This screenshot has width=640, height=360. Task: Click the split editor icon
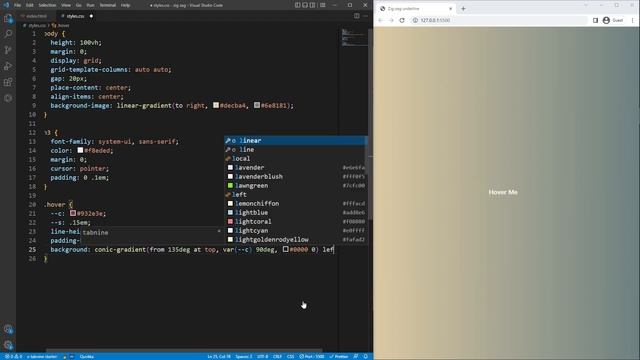coord(357,16)
